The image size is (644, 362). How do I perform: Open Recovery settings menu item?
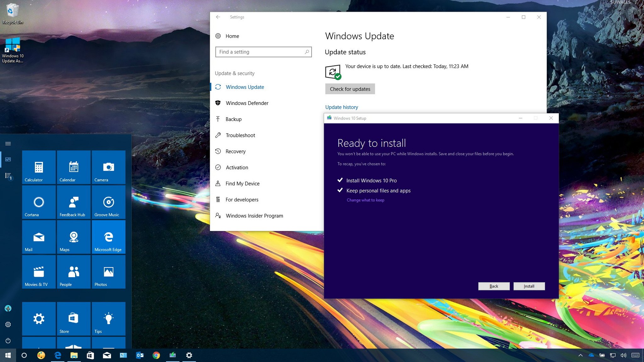[x=235, y=151]
